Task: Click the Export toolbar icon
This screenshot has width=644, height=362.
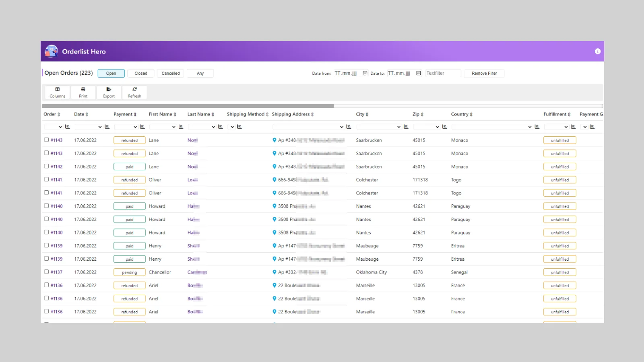Action: pyautogui.click(x=109, y=89)
